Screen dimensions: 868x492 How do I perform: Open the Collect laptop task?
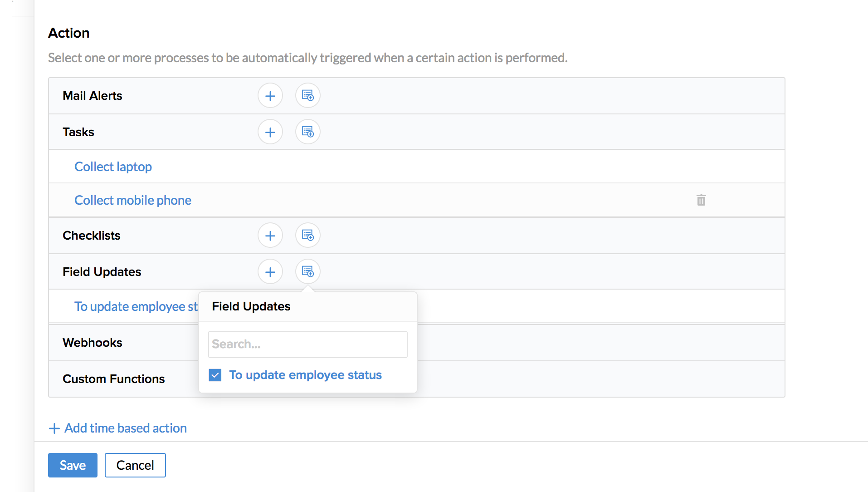click(x=113, y=167)
